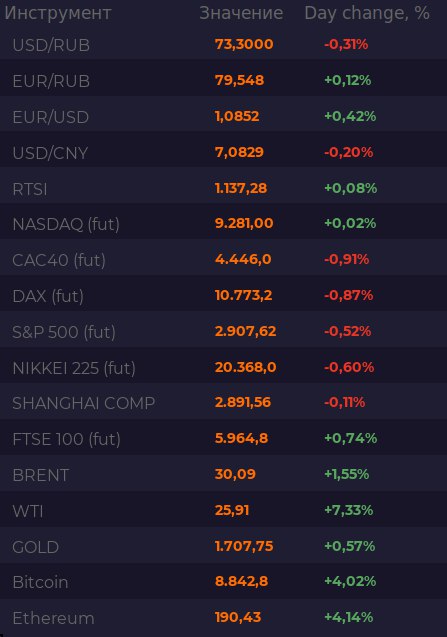
Task: Sort by the Инструмент column header
Action: [58, 13]
